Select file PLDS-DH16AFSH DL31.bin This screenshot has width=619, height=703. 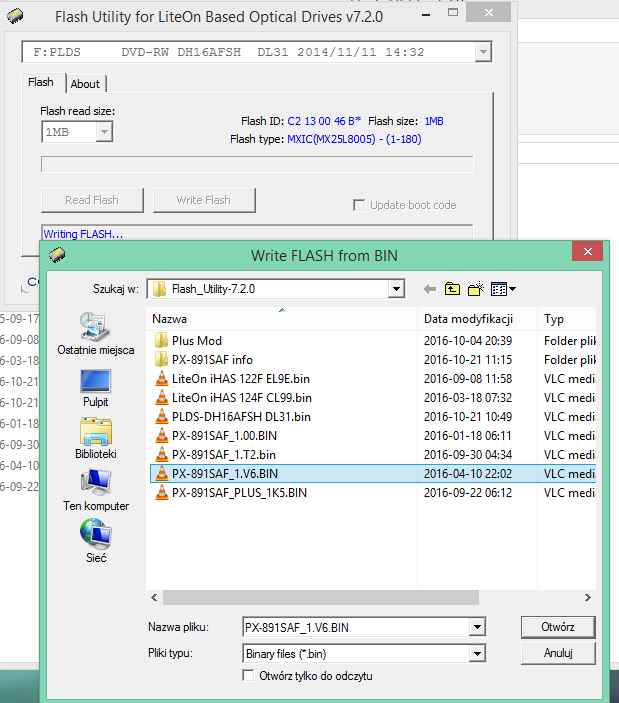tap(241, 417)
